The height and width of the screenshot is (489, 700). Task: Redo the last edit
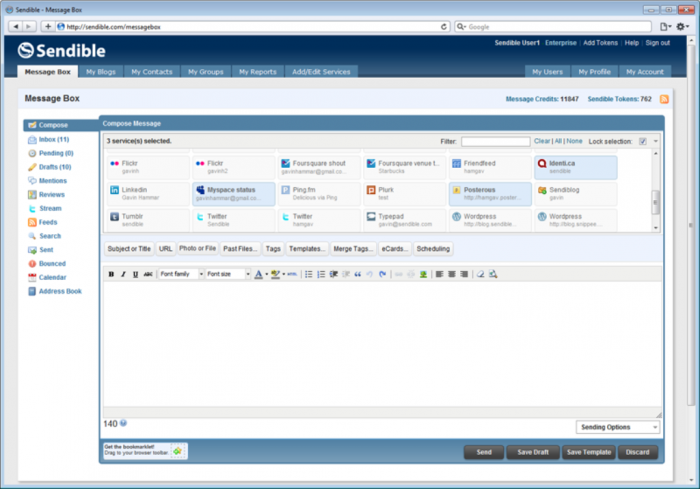[383, 274]
